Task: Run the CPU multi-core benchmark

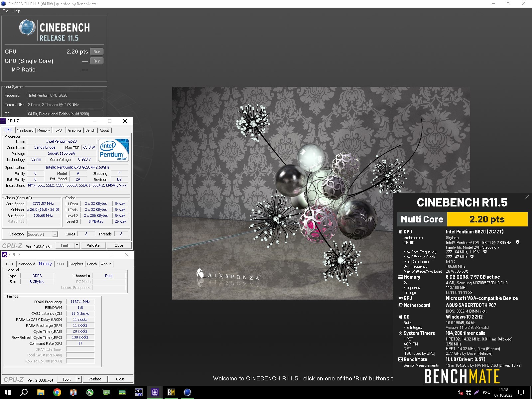Action: click(x=97, y=52)
